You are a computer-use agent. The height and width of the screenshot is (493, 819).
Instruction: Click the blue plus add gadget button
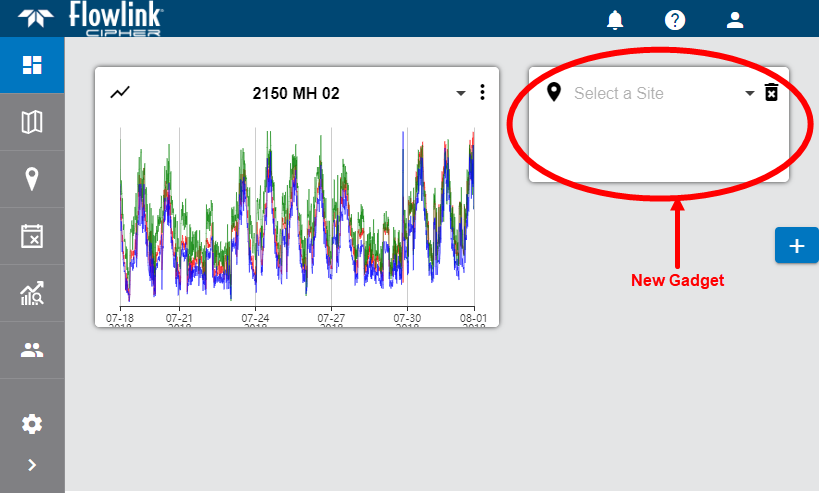pos(796,246)
